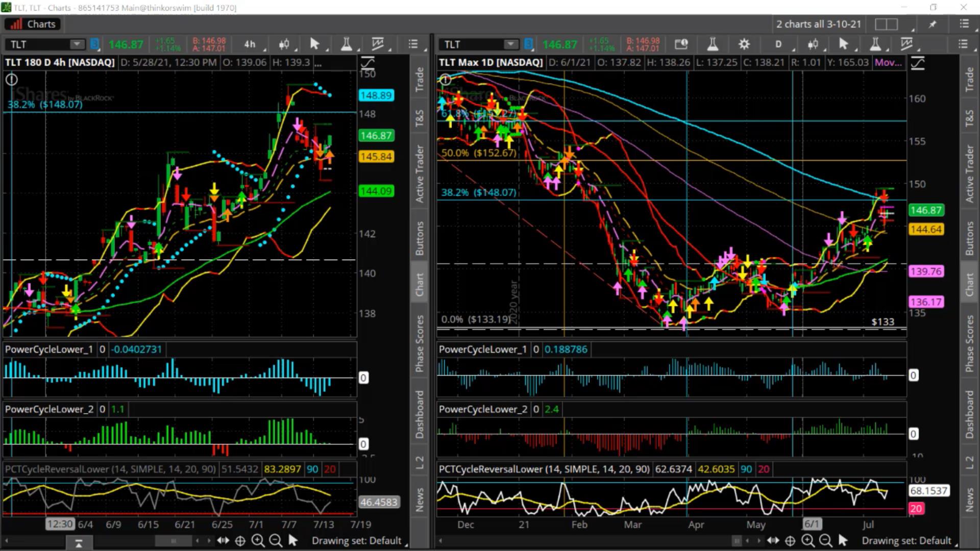Viewport: 980px width, 551px height.
Task: Toggle the pin window icon
Action: (933, 24)
